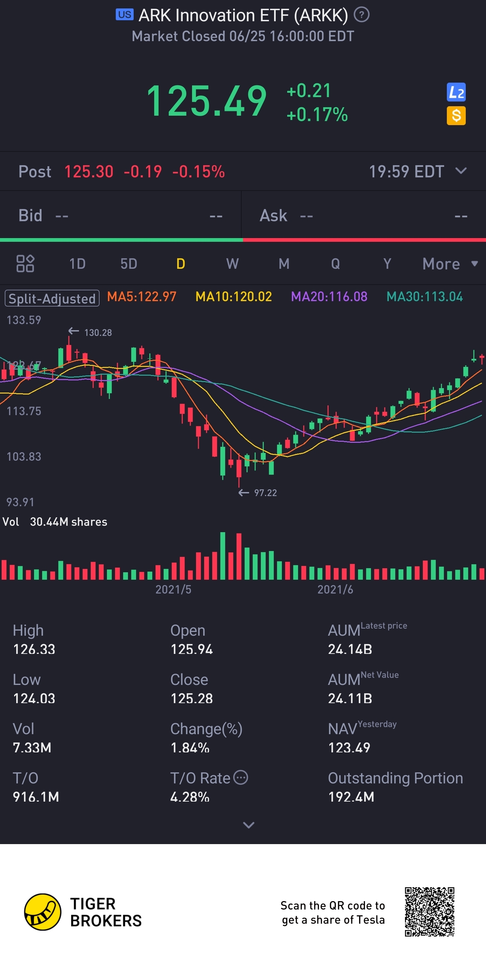Tap the MA10:120.02 indicator label
Screen dimensions: 486x980
click(234, 297)
